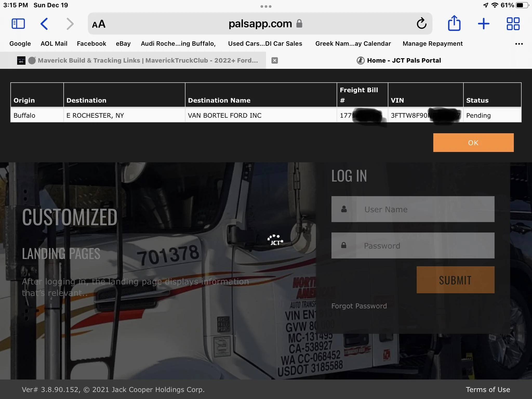Click the padlock icon beside palsapp.com
Viewport: 532px width, 399px height.
299,24
